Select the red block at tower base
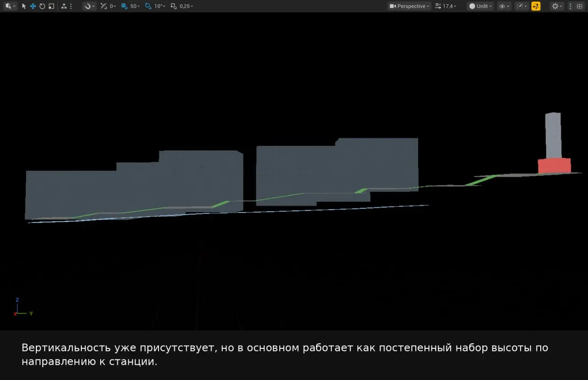 (554, 166)
